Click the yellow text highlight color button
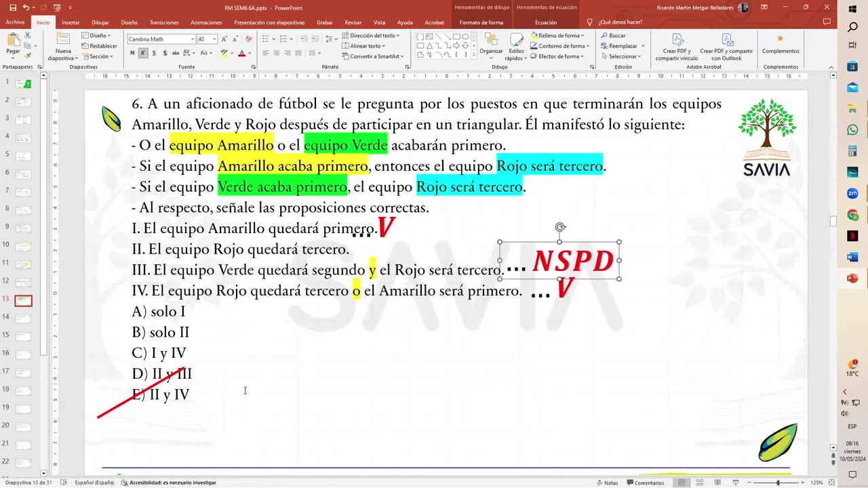Viewport: 868px width, 488px height. 224,53
